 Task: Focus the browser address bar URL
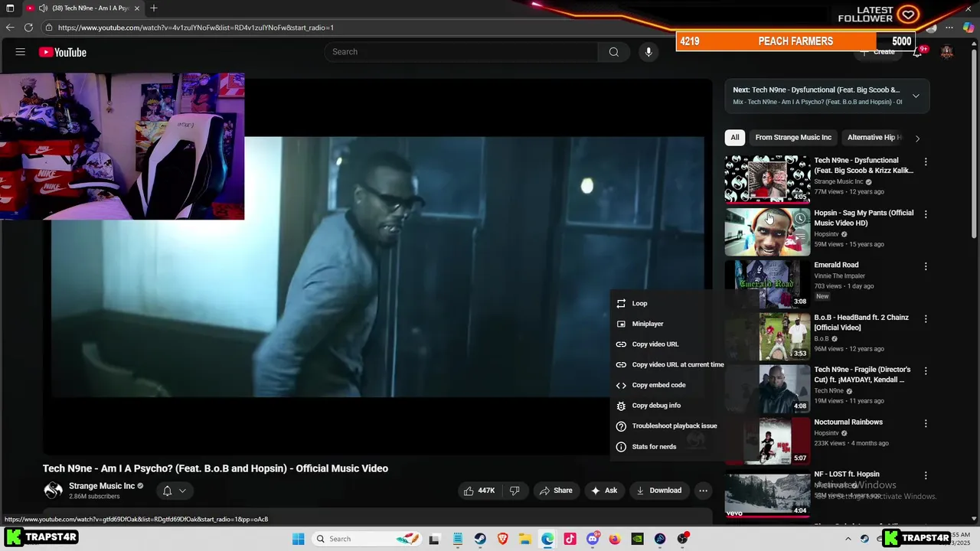tap(195, 28)
